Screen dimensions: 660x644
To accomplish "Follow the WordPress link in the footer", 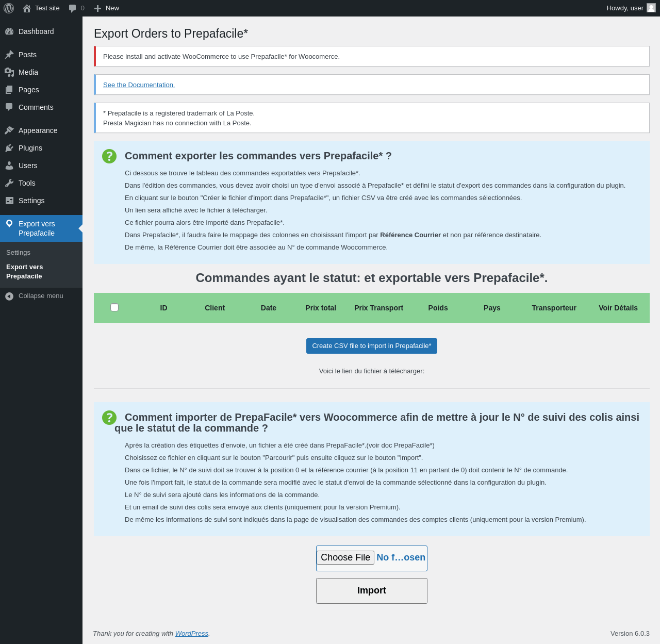I will point(192,634).
